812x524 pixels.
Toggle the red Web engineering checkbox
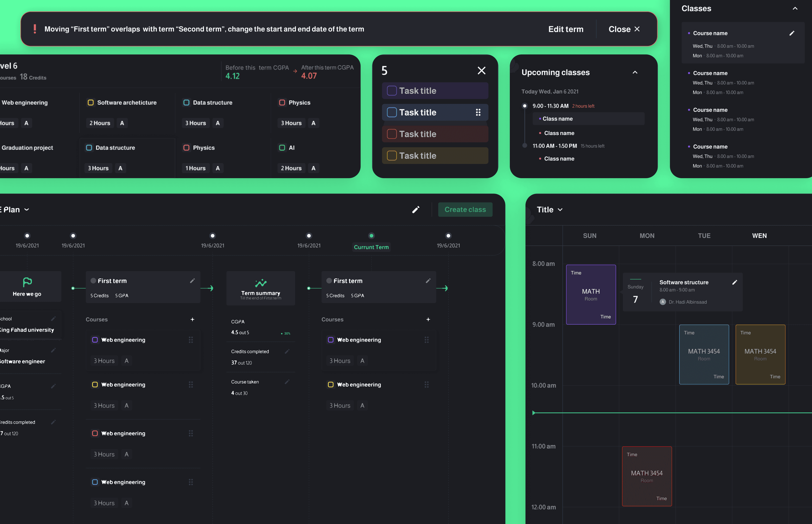(x=95, y=433)
